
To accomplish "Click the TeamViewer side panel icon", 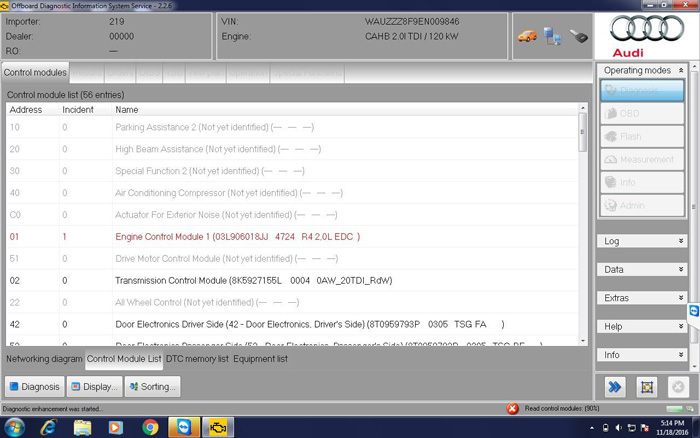I will [694, 311].
